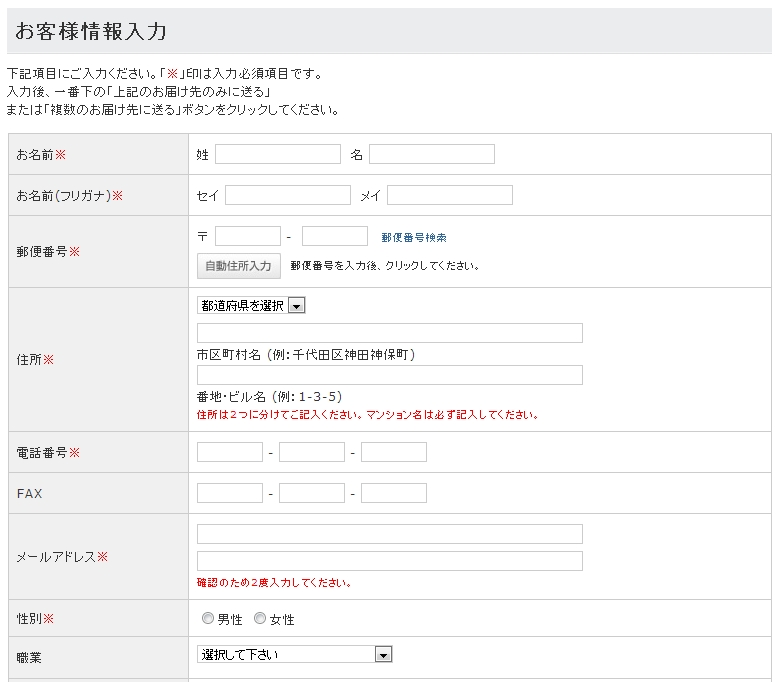
Task: Click the 自動住所入力 button
Action: (x=238, y=266)
